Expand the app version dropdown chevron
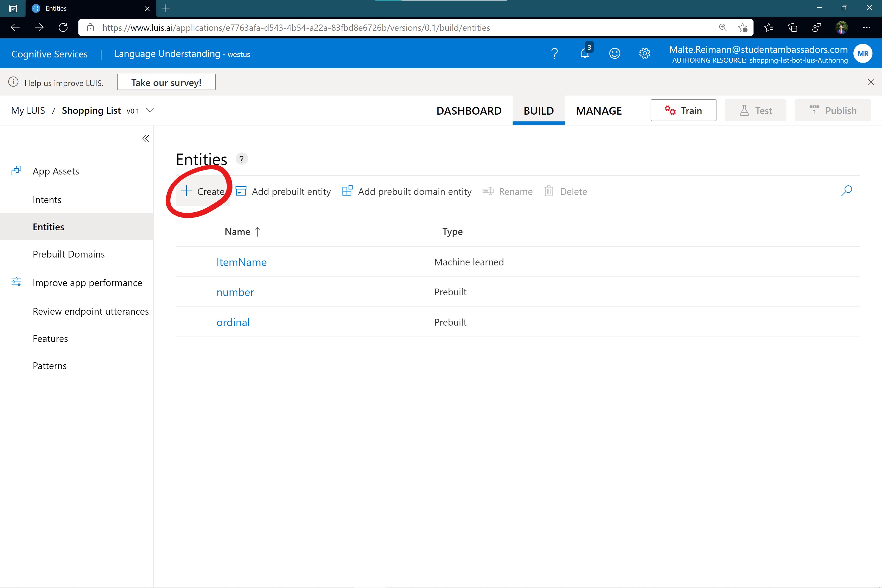Image resolution: width=882 pixels, height=588 pixels. point(150,110)
